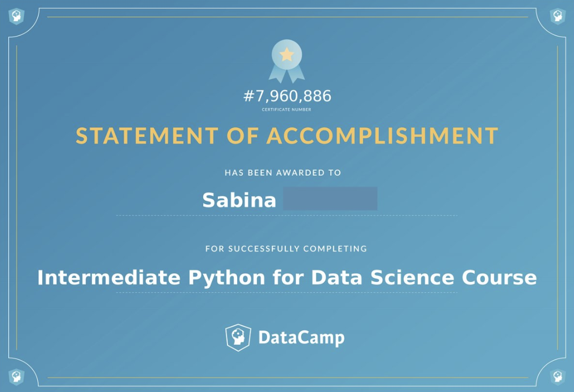This screenshot has width=574, height=392.
Task: Click the dotted line under the course title
Action: point(286,293)
